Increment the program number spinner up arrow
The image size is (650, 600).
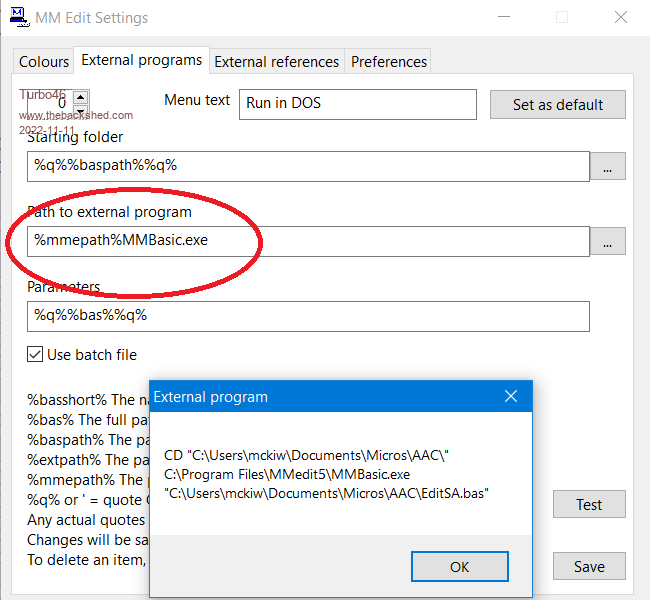click(x=81, y=97)
